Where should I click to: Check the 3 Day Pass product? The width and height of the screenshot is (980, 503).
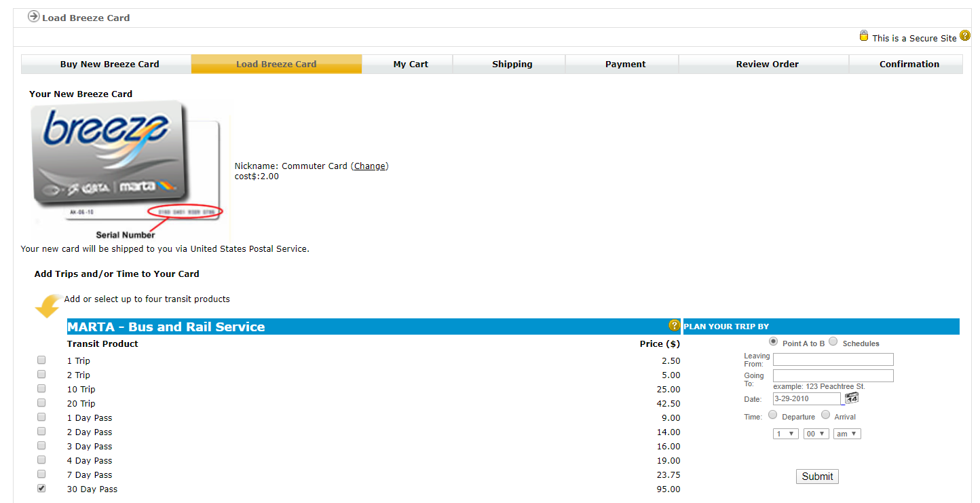tap(41, 445)
